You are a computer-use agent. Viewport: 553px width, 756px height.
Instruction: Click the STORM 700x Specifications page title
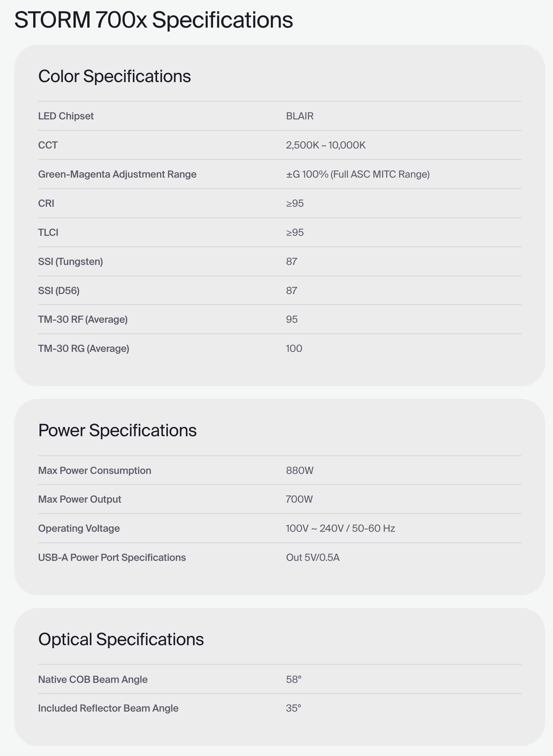point(153,20)
